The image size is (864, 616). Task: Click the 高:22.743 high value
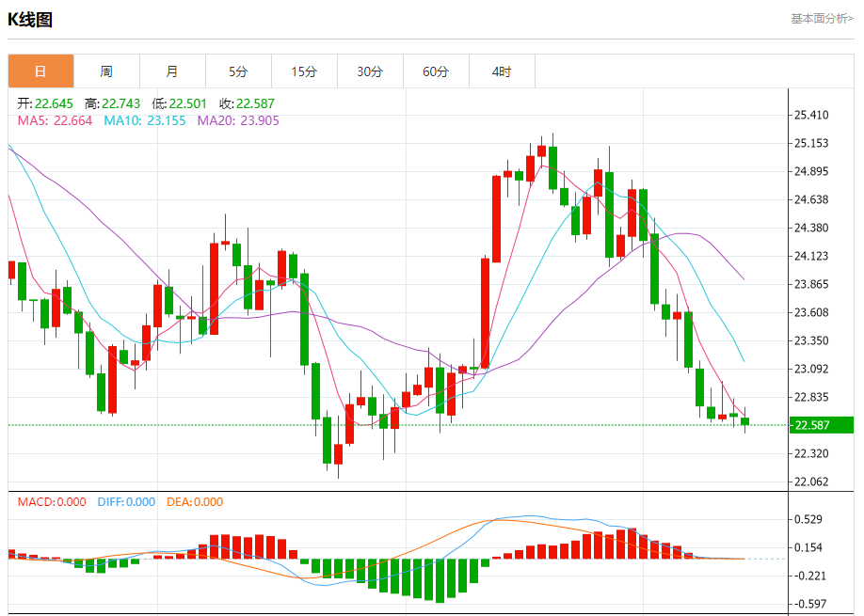click(x=112, y=103)
